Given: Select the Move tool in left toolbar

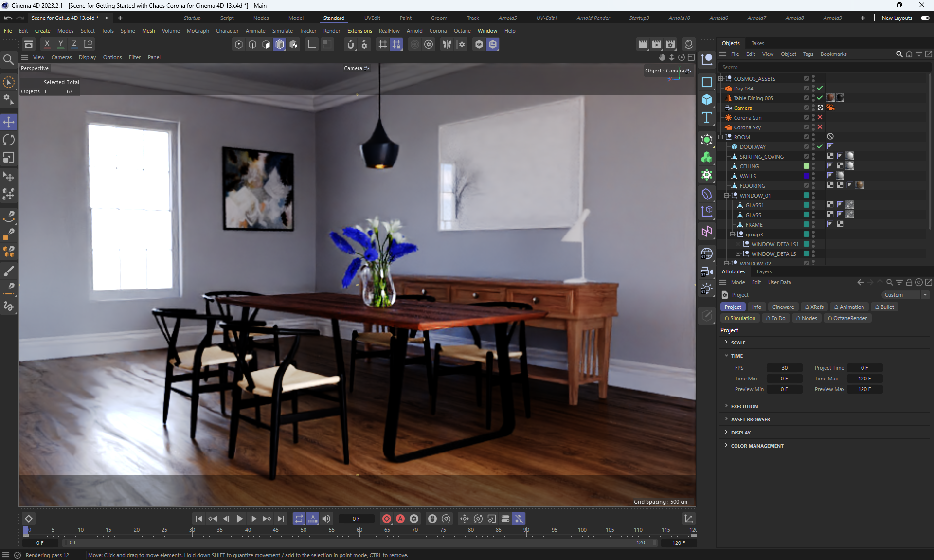Looking at the screenshot, I should point(9,122).
